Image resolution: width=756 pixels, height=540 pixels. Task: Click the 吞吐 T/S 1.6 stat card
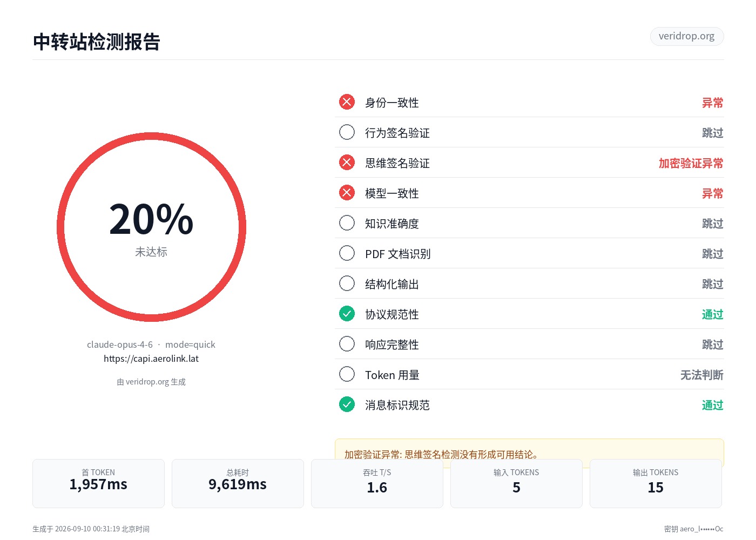coord(377,483)
